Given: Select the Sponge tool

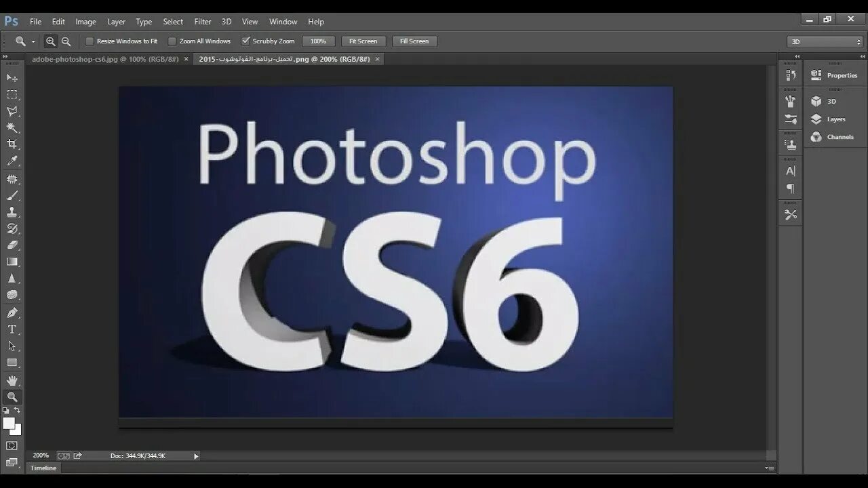Looking at the screenshot, I should 12,295.
